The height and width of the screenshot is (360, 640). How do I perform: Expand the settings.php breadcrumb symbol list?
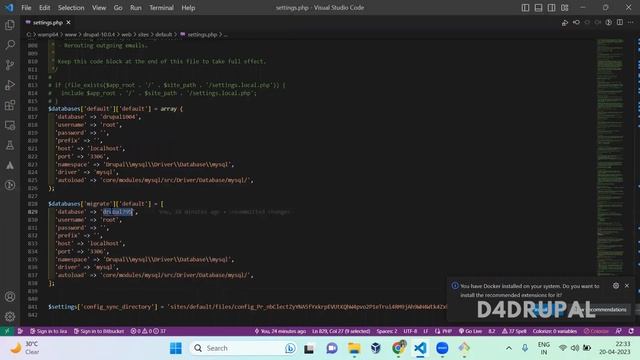tap(202, 35)
